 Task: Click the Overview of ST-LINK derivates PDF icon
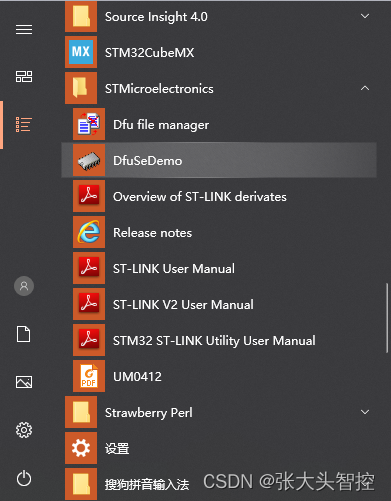[x=89, y=196]
